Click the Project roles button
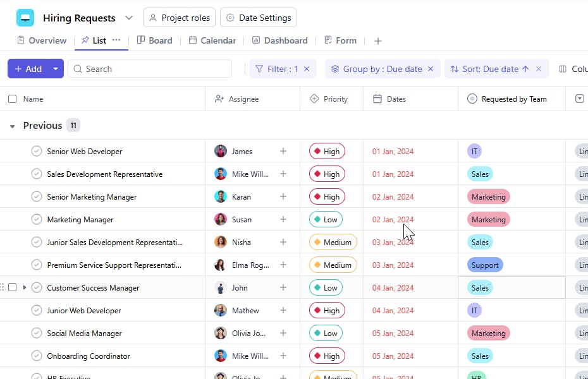Screen dimensions: 588x379 [x=179, y=18]
